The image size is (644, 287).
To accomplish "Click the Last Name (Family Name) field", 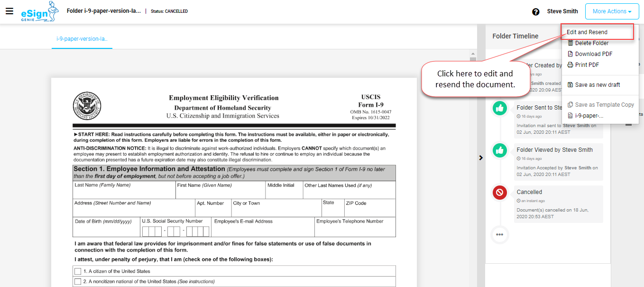I will pos(124,190).
